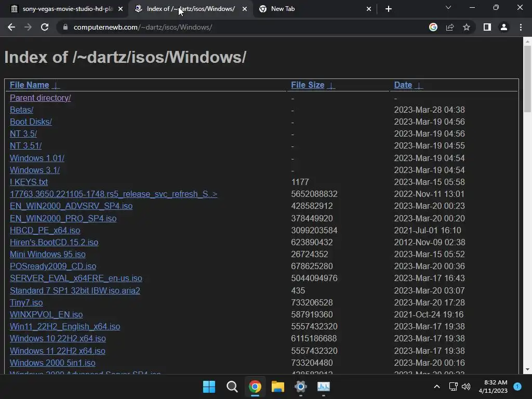Sort by File Size column
Image resolution: width=532 pixels, height=399 pixels.
pyautogui.click(x=308, y=85)
